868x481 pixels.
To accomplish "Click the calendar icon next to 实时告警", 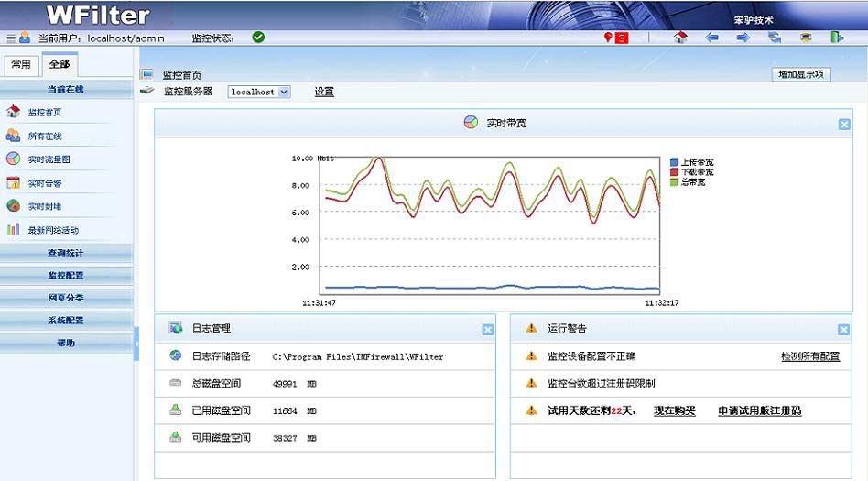I will click(14, 182).
